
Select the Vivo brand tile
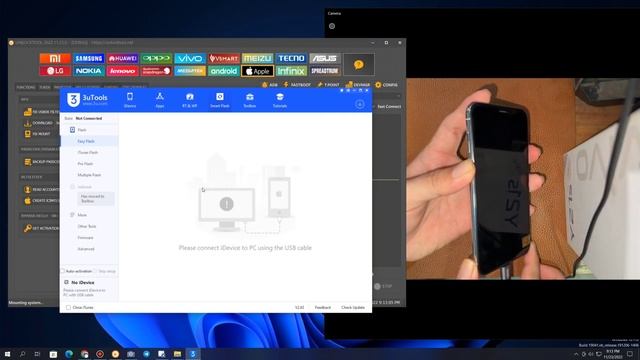coord(190,58)
